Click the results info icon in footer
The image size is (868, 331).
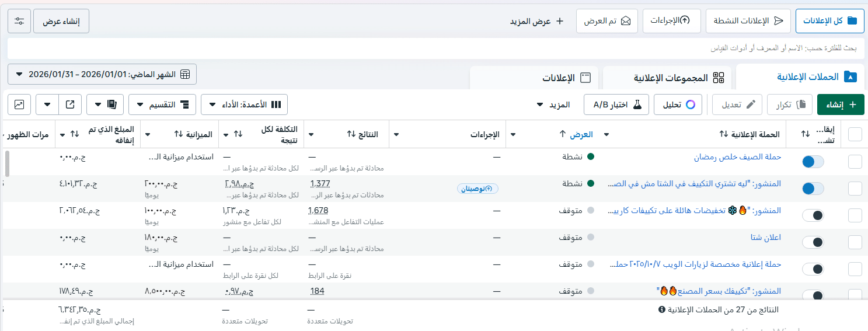pos(662,309)
